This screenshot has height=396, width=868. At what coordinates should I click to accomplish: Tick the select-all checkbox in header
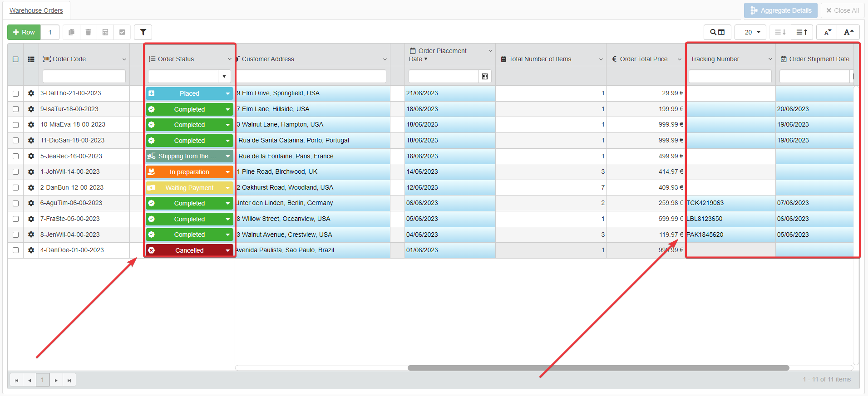click(16, 59)
